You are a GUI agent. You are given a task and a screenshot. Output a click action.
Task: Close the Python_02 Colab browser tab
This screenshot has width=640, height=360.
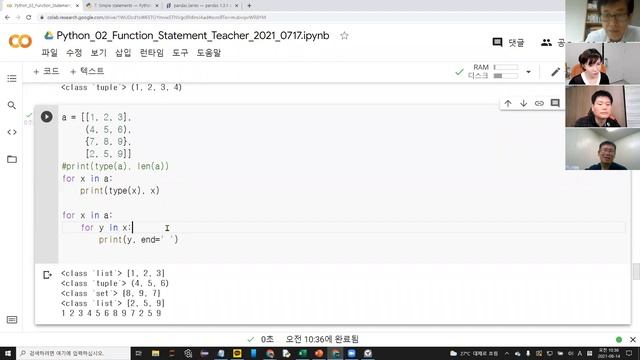[77, 6]
